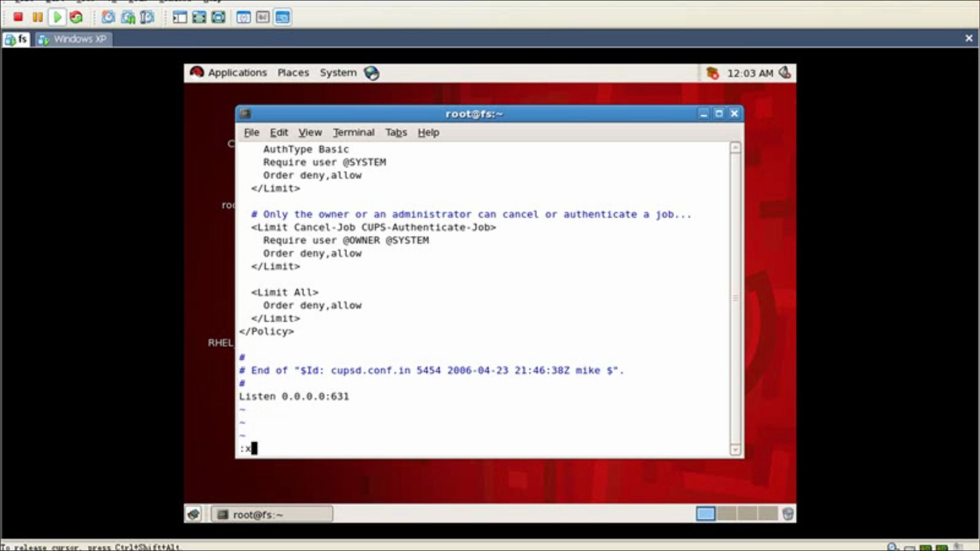Image resolution: width=980 pixels, height=551 pixels.
Task: Show or hide the sidebar panel
Action: pyautogui.click(x=180, y=17)
